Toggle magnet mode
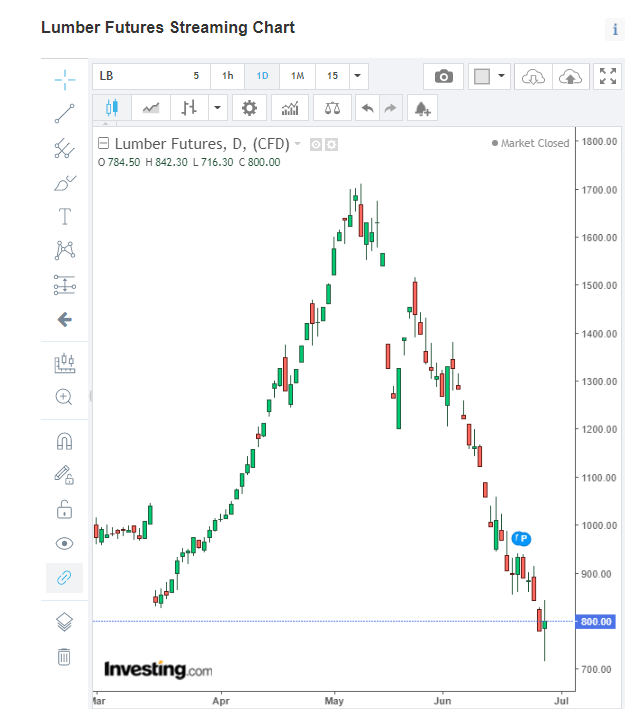 click(64, 441)
